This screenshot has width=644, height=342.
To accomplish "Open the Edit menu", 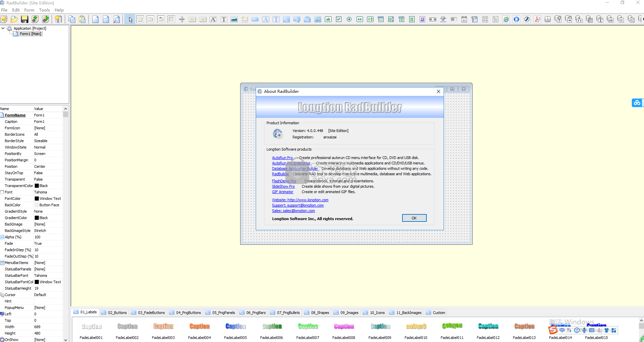I will click(x=16, y=10).
